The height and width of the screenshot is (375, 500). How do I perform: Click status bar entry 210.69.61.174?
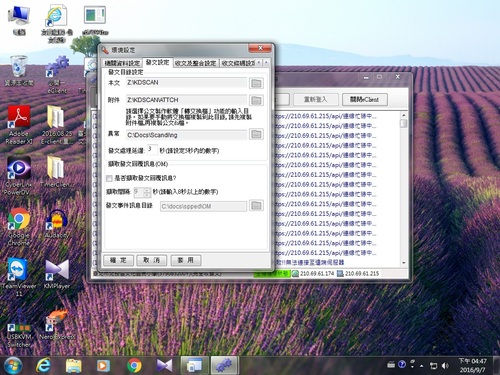(x=313, y=274)
